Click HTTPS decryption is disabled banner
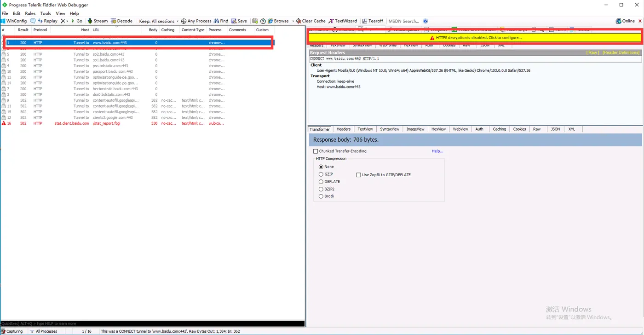Screen dimensions: 644x335 (x=475, y=38)
